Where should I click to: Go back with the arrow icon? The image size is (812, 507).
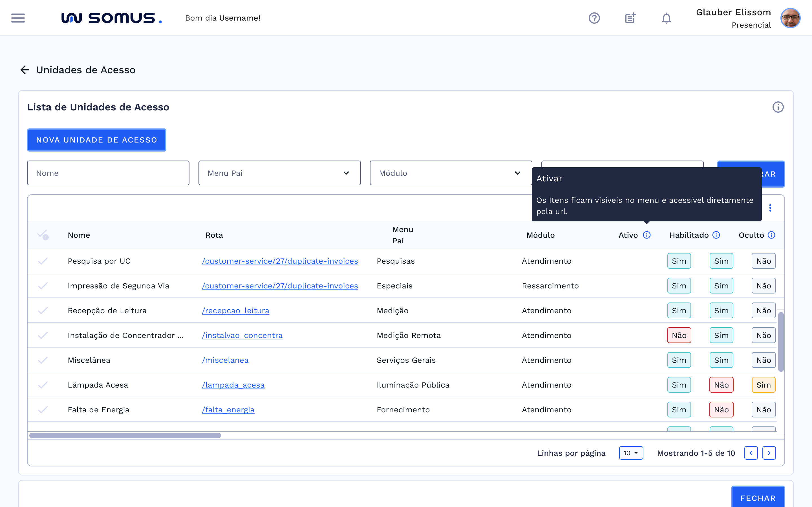pyautogui.click(x=25, y=70)
